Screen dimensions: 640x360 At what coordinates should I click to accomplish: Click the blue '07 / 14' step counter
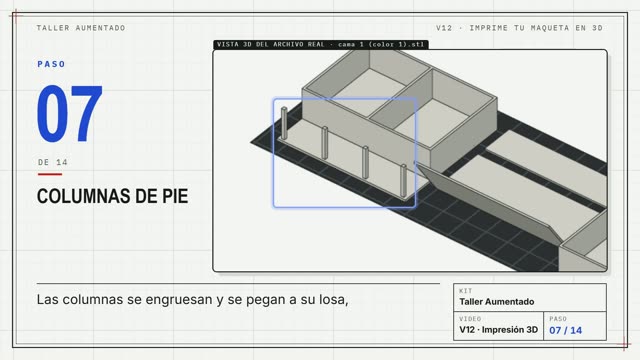tap(565, 330)
